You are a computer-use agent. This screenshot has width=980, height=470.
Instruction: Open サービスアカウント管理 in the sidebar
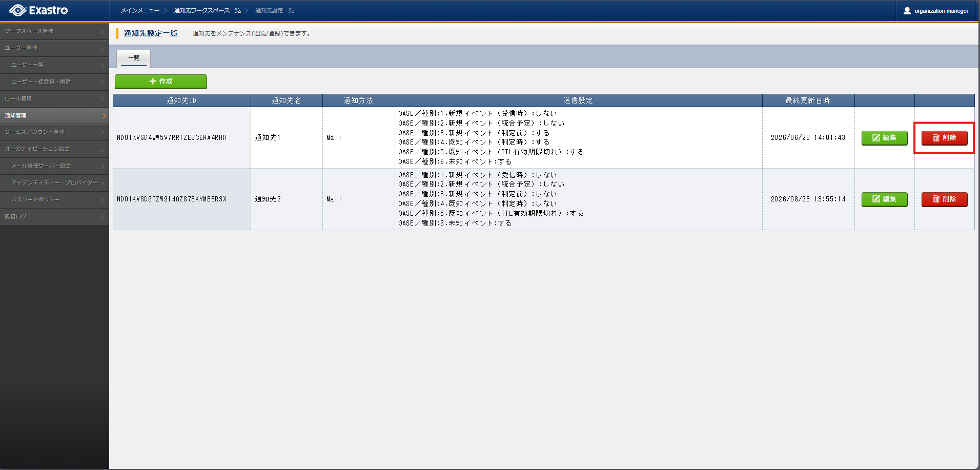[x=54, y=132]
